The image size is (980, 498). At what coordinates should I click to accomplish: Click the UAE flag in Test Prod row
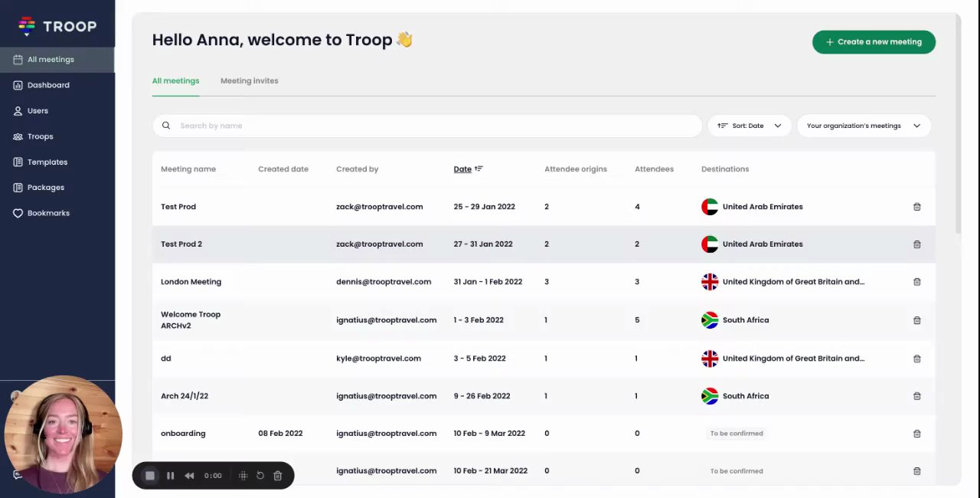[710, 207]
